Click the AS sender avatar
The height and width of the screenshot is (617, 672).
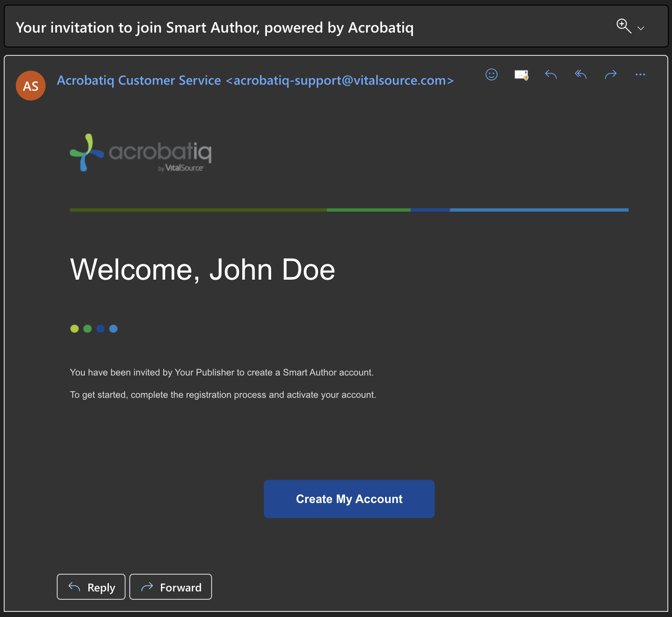click(31, 86)
